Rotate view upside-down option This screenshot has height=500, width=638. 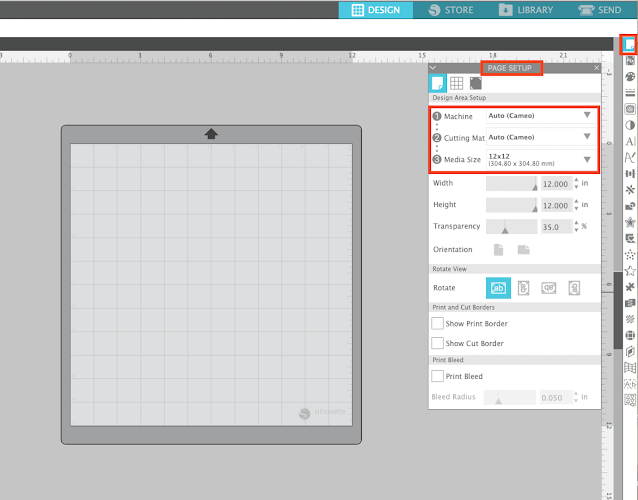click(548, 288)
